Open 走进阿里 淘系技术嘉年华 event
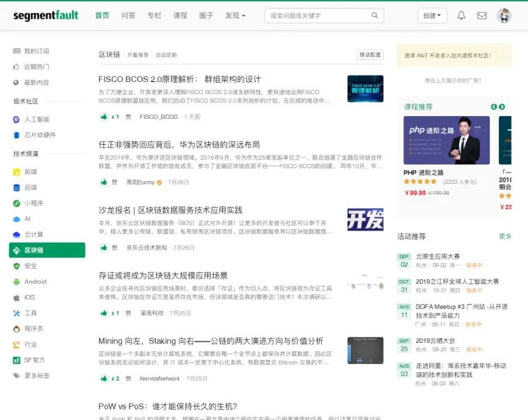 click(461, 370)
